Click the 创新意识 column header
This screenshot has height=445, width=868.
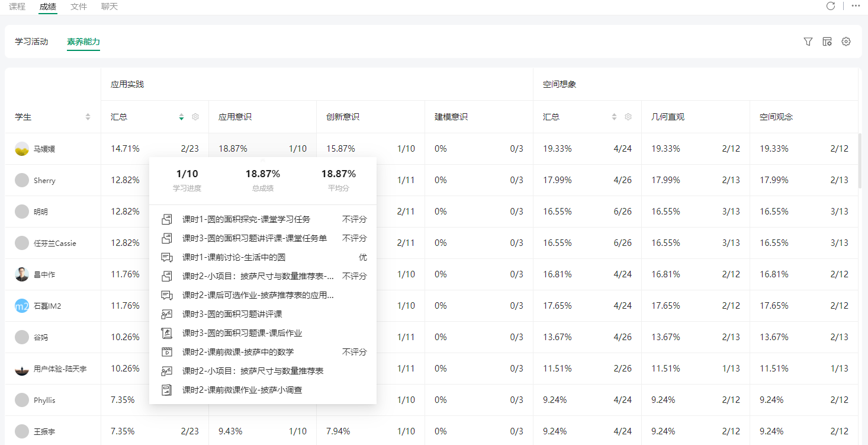point(343,117)
